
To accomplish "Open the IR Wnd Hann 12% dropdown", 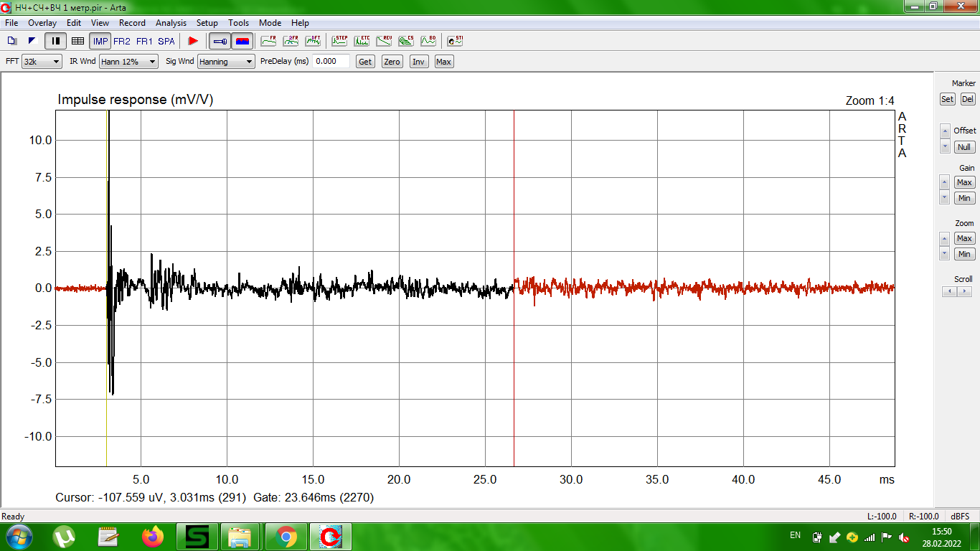I will click(128, 62).
